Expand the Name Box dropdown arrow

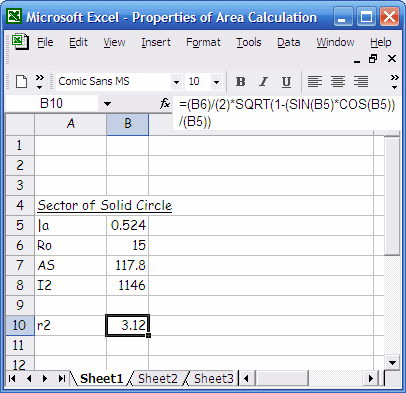coord(107,104)
